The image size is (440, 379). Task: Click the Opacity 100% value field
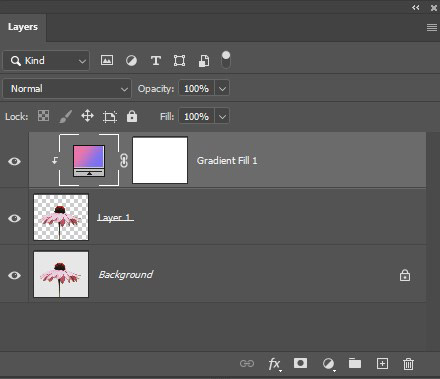point(196,89)
